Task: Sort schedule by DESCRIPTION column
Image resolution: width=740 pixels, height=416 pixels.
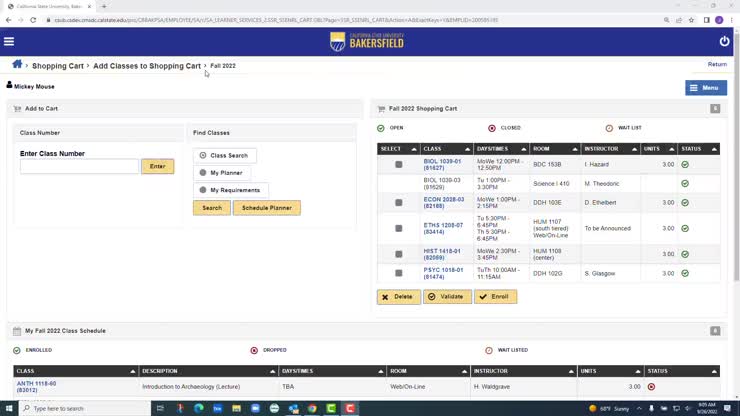Action: tap(208, 371)
